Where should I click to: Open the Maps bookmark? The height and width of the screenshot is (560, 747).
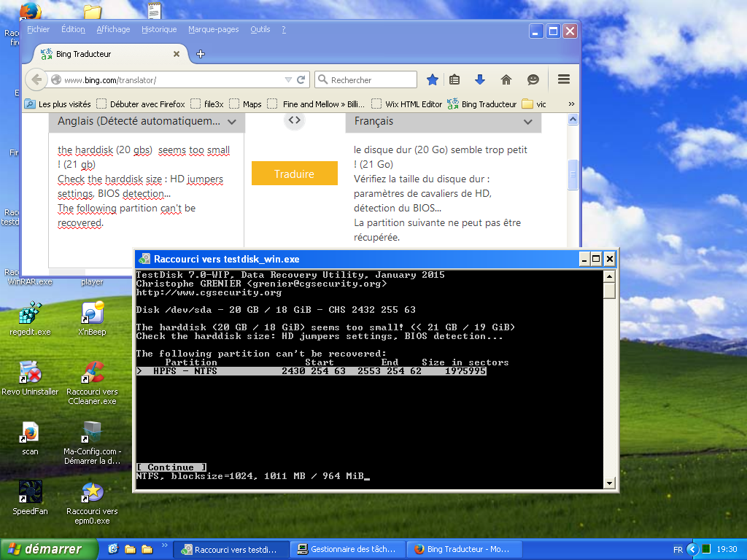coord(246,104)
